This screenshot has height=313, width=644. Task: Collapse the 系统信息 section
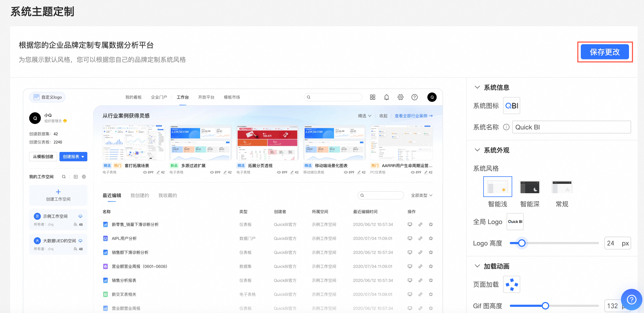pos(477,87)
